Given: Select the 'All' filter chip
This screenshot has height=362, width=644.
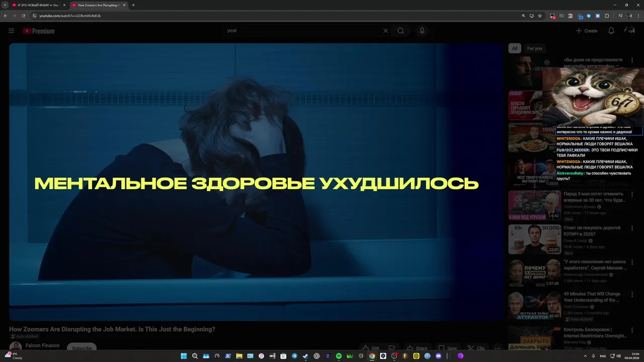Looking at the screenshot, I should (514, 48).
